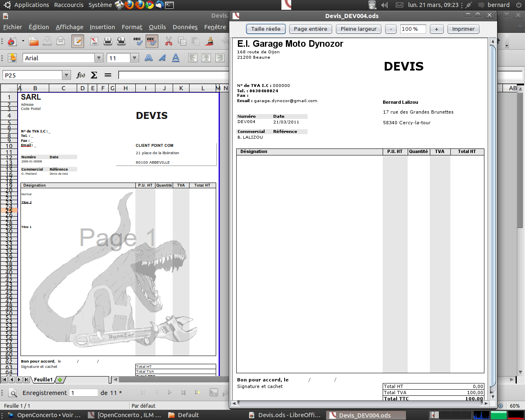Image resolution: width=525 pixels, height=420 pixels.
Task: Click the formula input line
Action: coord(173,75)
